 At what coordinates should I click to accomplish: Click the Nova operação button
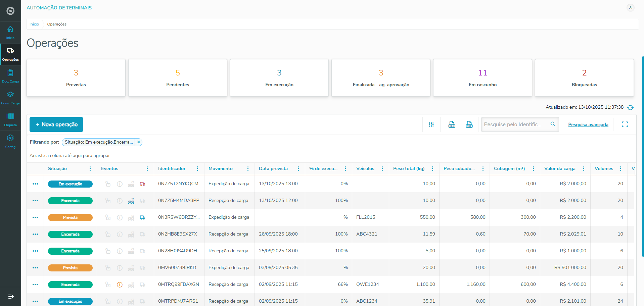(56, 124)
